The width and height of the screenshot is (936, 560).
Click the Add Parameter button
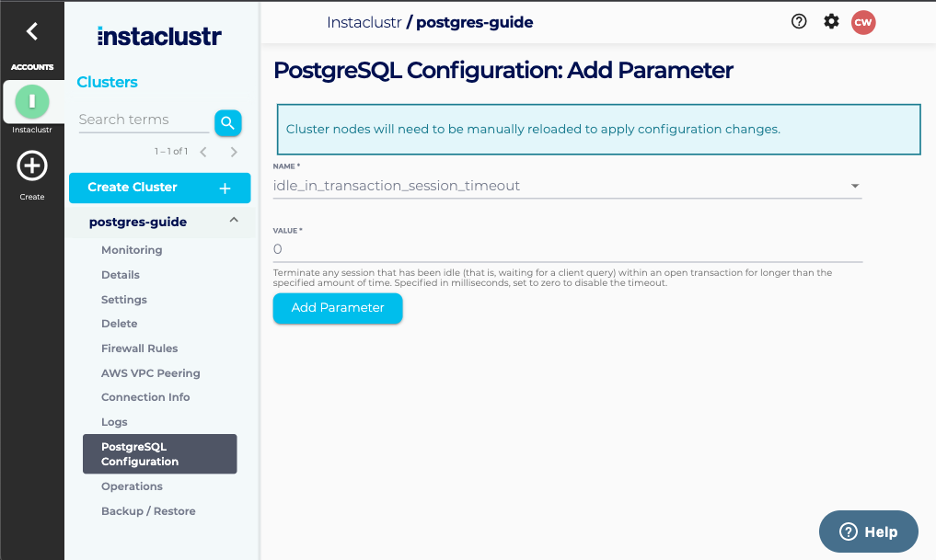point(338,308)
